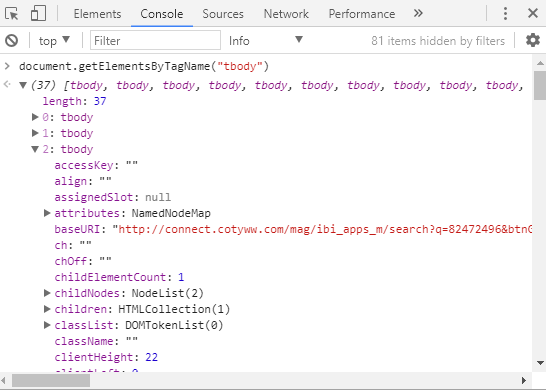Select the chOff property row

tap(83, 261)
